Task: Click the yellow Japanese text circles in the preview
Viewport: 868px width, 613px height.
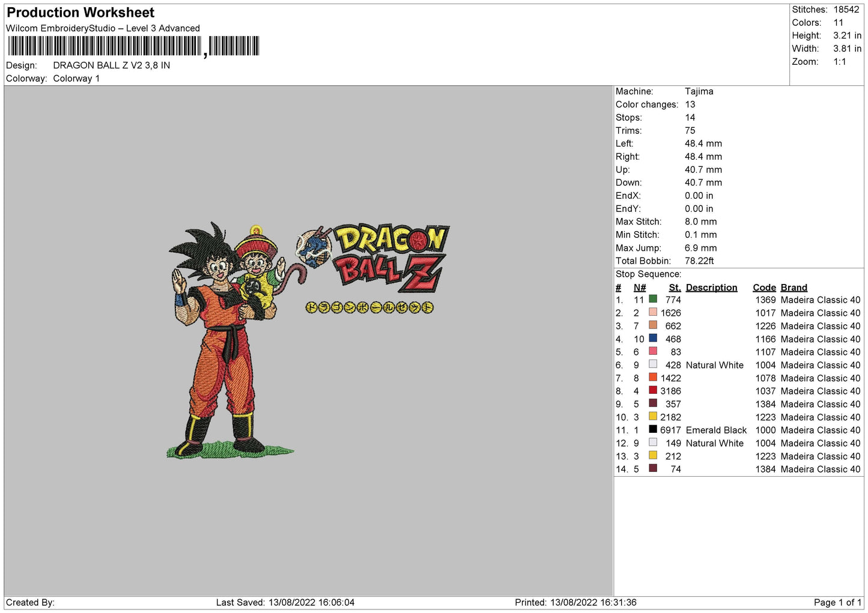Action: pos(369,307)
